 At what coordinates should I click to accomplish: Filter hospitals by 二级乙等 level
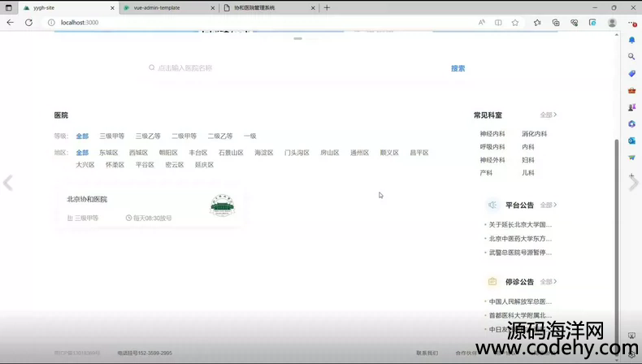point(220,136)
